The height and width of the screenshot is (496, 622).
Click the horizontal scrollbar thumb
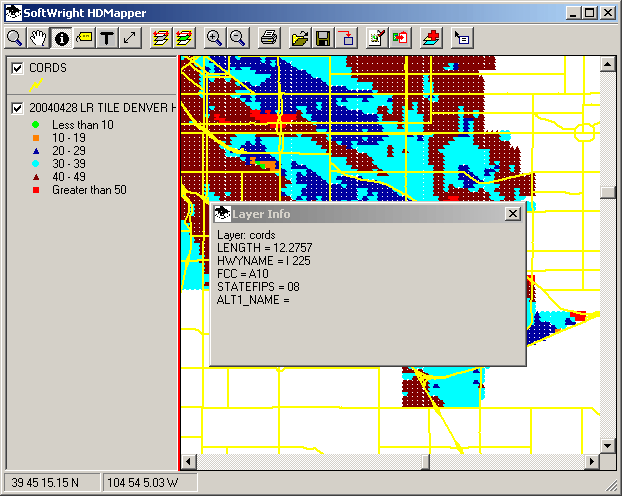(425, 461)
